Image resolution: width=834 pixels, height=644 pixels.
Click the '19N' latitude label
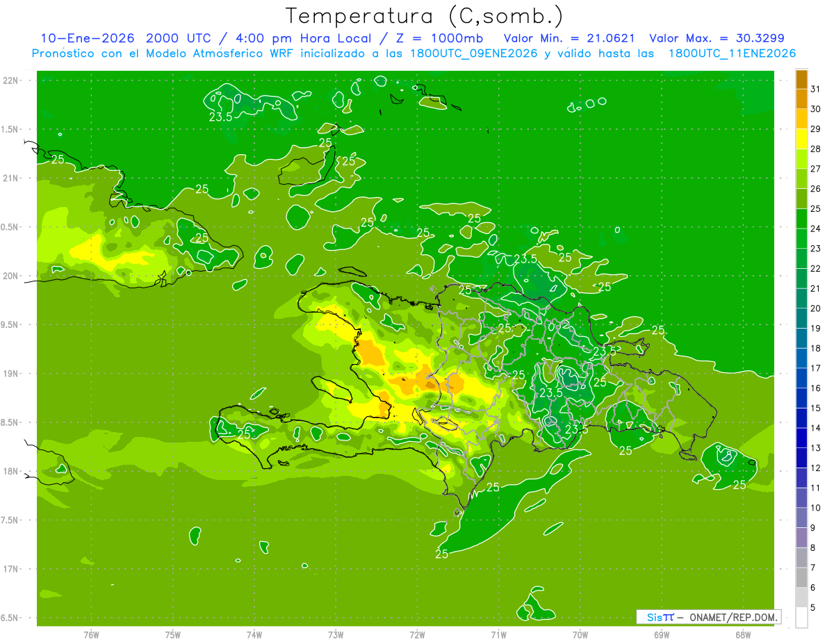pos(11,374)
